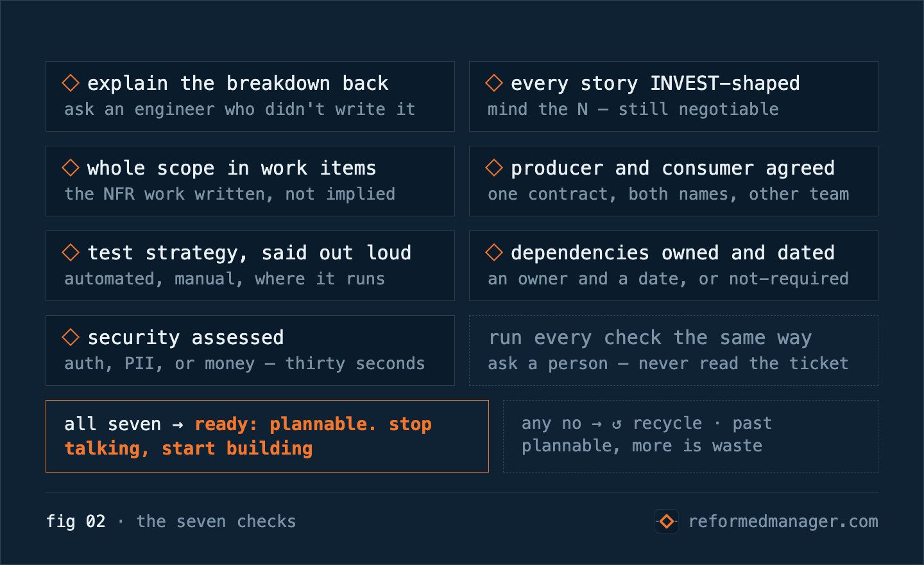The width and height of the screenshot is (924, 565).
Task: Select the 'any no → recycle' dashed box
Action: point(690,436)
